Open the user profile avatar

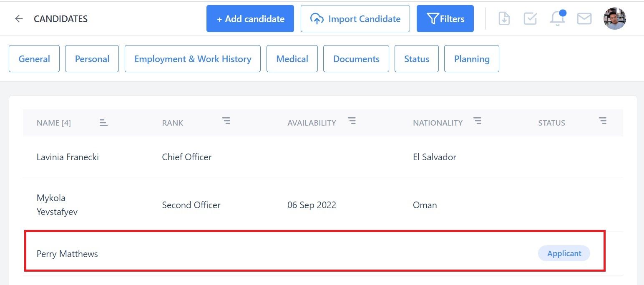tap(615, 18)
